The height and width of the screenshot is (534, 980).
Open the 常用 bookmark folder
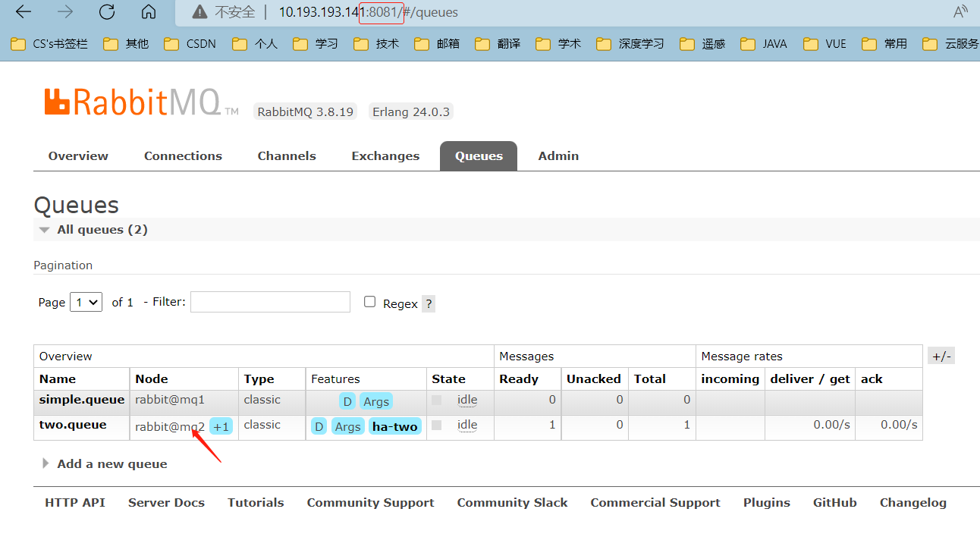tap(884, 44)
